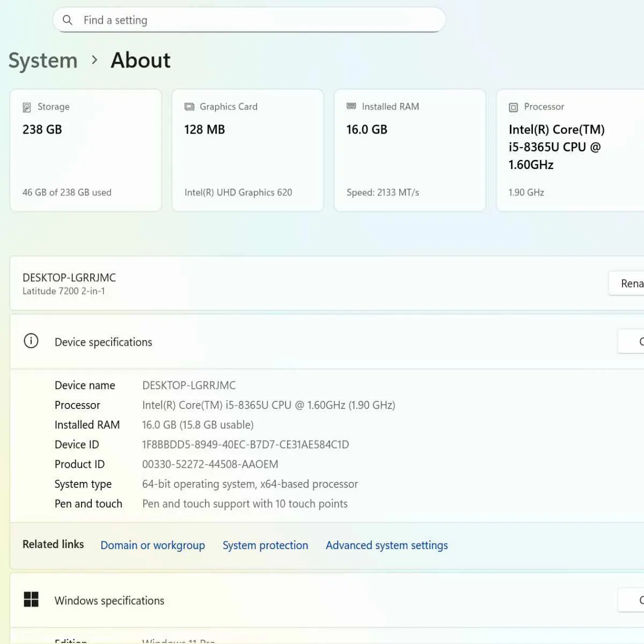Click the 128 MB graphics memory value
The image size is (644, 644).
pos(204,129)
